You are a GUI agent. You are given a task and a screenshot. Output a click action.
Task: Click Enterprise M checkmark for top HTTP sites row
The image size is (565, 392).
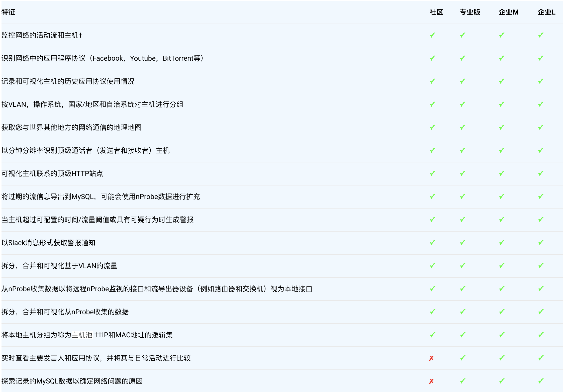502,173
